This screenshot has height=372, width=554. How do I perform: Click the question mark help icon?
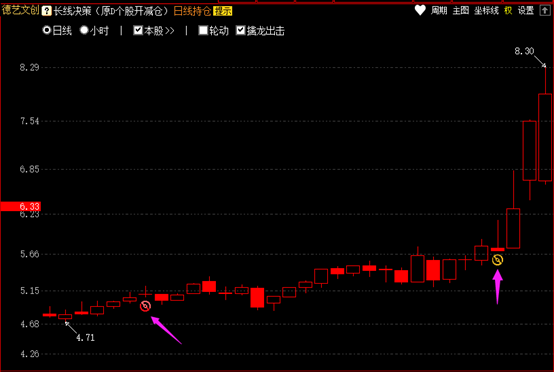pyautogui.click(x=46, y=11)
